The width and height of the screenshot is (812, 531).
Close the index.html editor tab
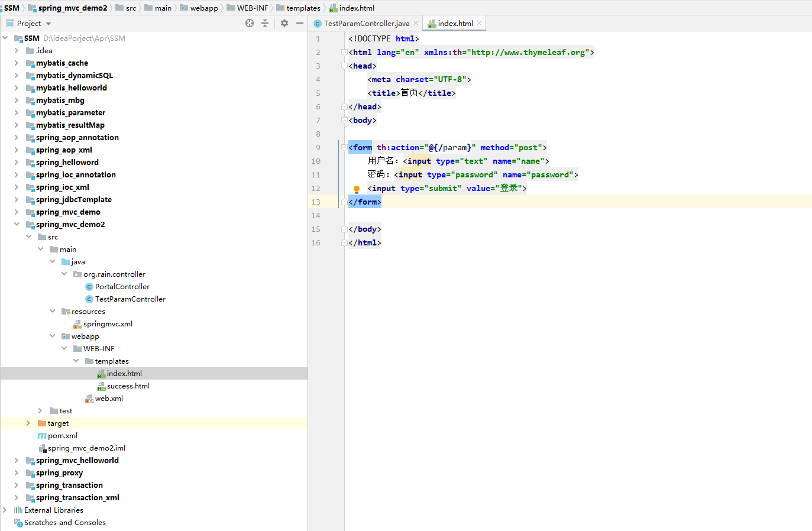[479, 24]
